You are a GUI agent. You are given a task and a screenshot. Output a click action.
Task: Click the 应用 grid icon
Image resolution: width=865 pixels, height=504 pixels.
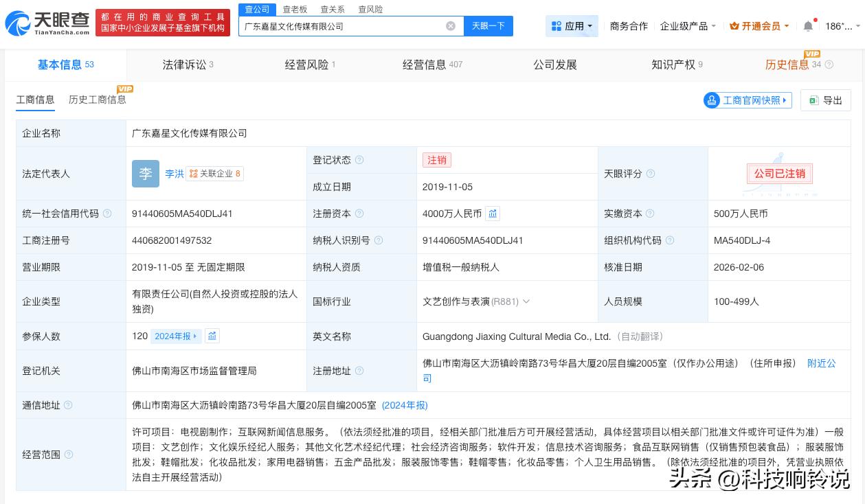point(556,26)
